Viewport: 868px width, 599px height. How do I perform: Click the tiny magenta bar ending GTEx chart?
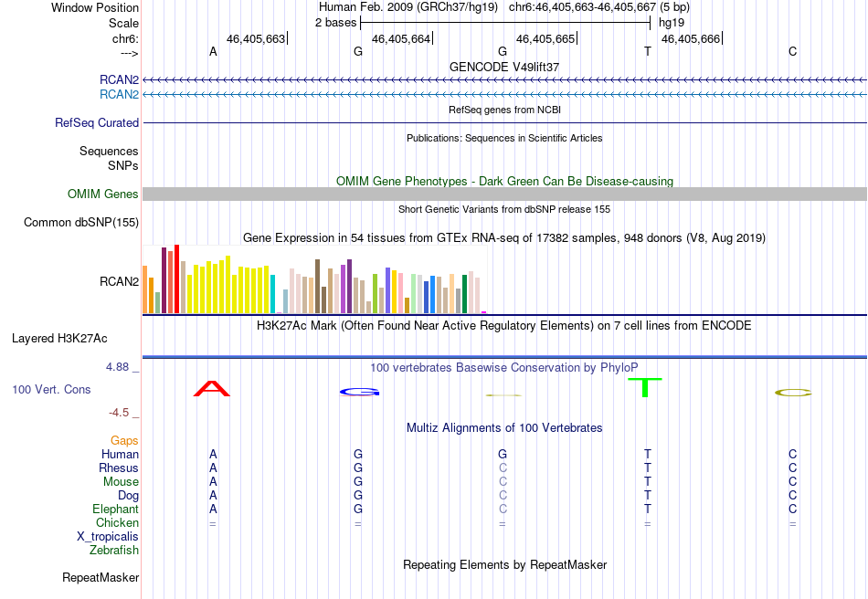pyautogui.click(x=484, y=312)
